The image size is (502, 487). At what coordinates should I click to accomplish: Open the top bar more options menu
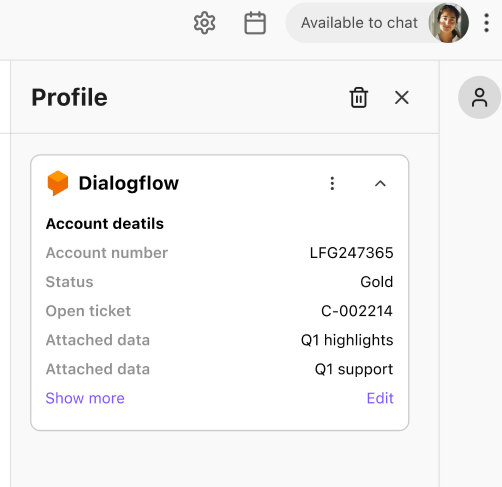pyautogui.click(x=487, y=23)
